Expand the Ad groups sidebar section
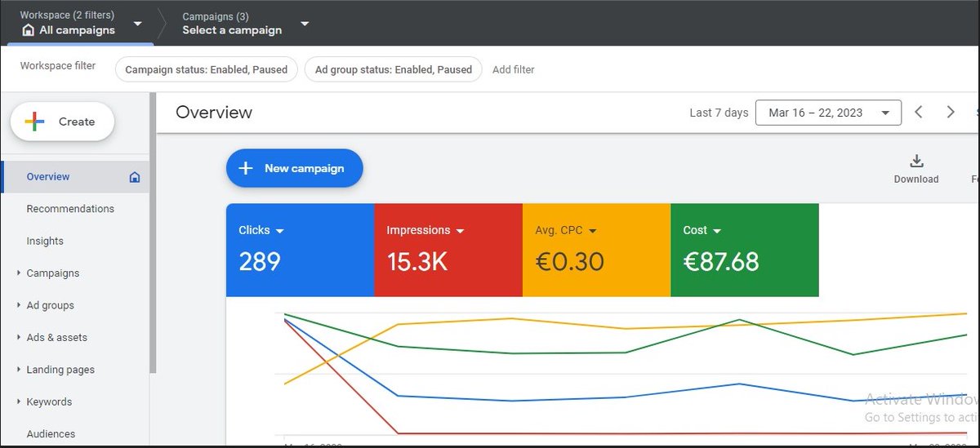This screenshot has width=980, height=448. [x=19, y=305]
